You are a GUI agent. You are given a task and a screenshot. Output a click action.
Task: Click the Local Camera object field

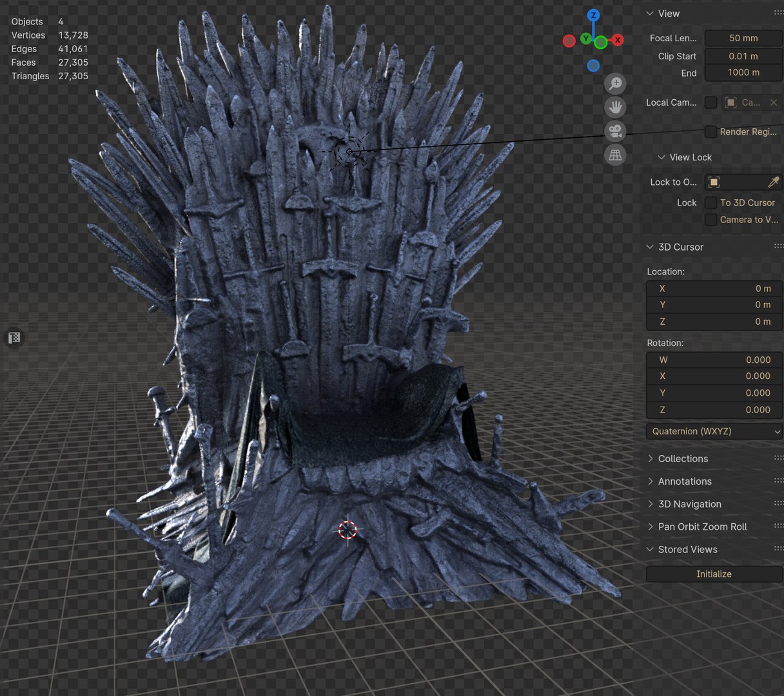click(x=752, y=102)
